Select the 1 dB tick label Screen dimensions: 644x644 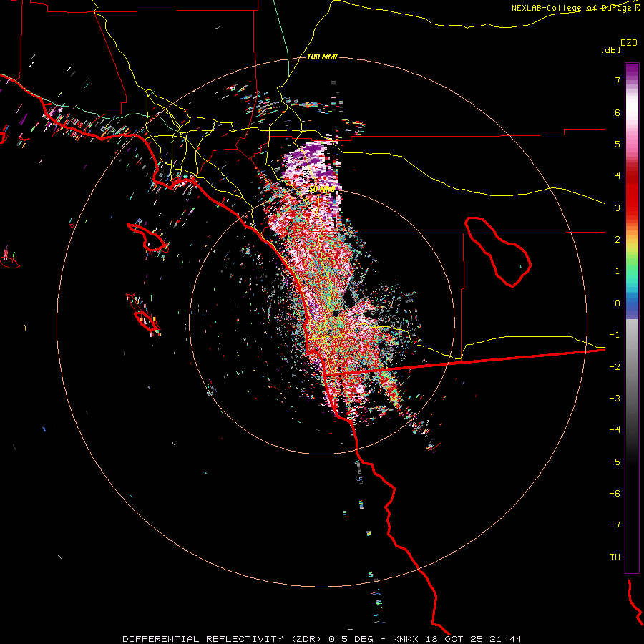618,271
